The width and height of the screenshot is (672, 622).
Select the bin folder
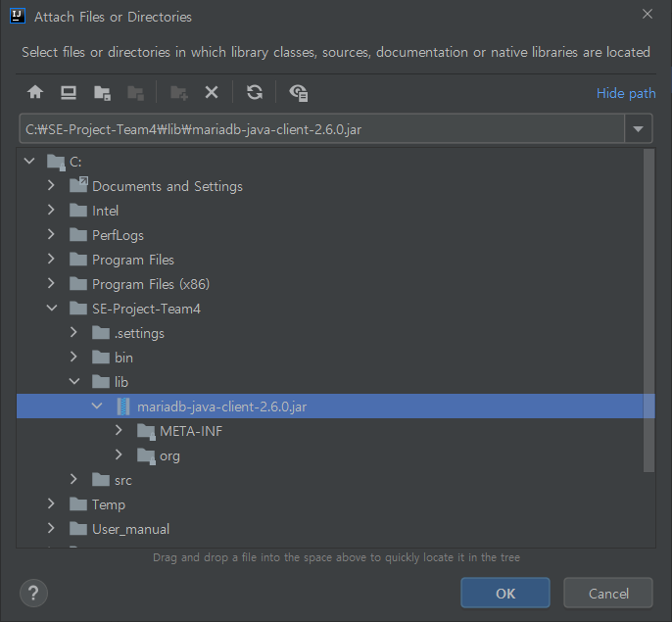tap(113, 358)
